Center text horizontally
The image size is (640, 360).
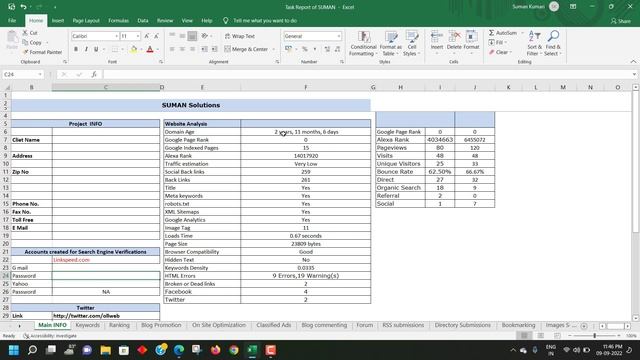point(182,49)
